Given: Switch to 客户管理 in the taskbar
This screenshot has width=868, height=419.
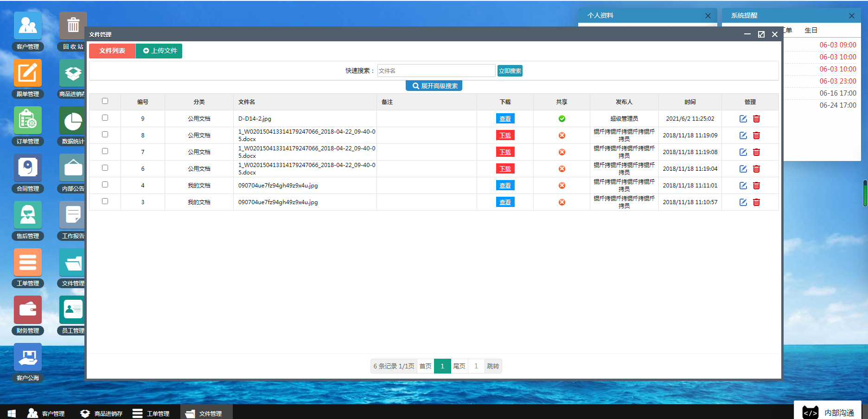Looking at the screenshot, I should pyautogui.click(x=46, y=413).
